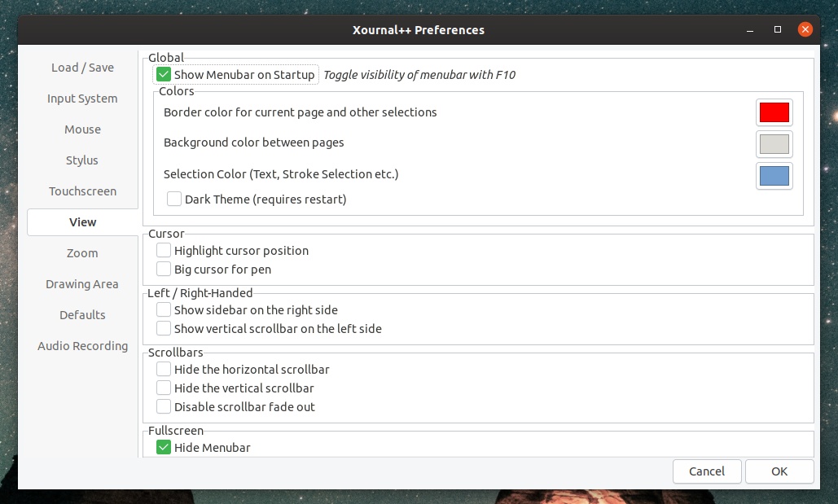Switch to the Touchscreen section
The image size is (838, 504).
(82, 191)
